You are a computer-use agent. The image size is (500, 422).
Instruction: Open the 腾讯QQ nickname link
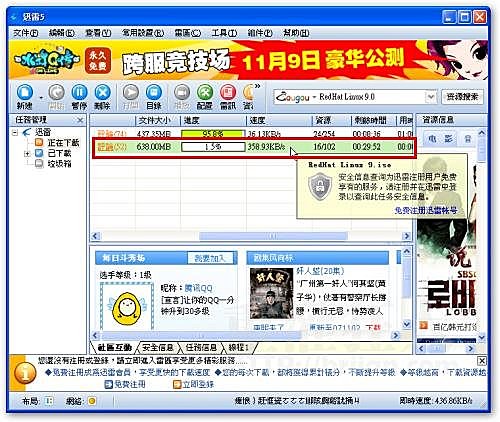click(198, 288)
